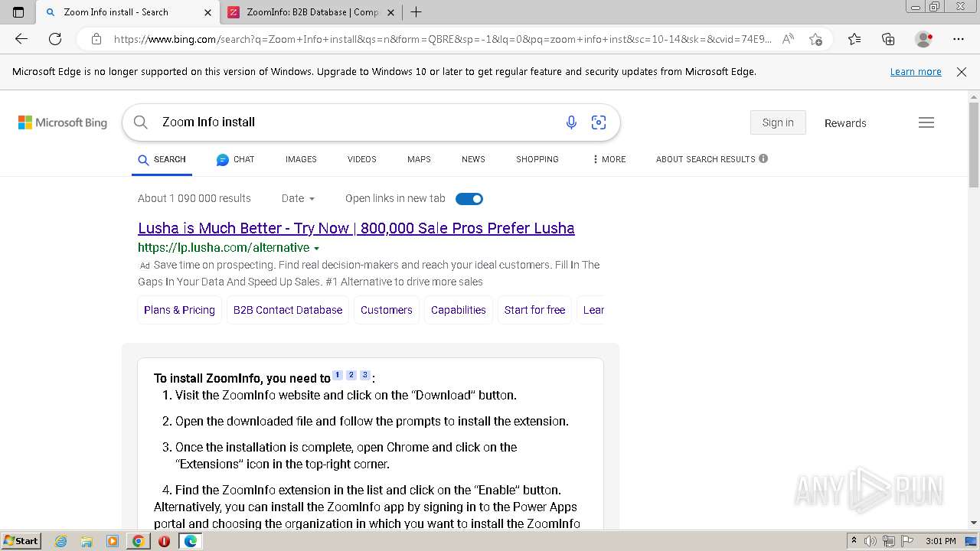Dismiss the Edge unsupported notification bar

[x=962, y=72]
